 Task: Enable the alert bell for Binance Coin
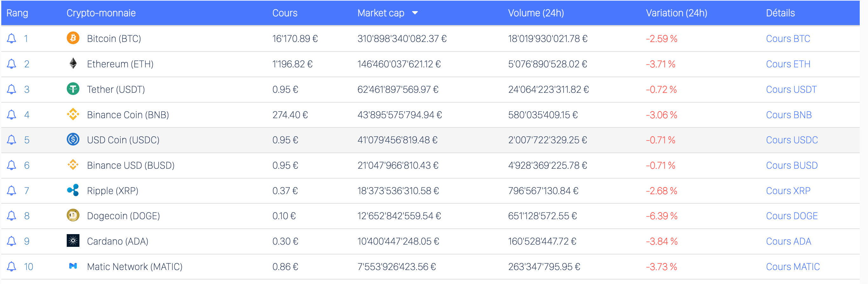point(11,115)
